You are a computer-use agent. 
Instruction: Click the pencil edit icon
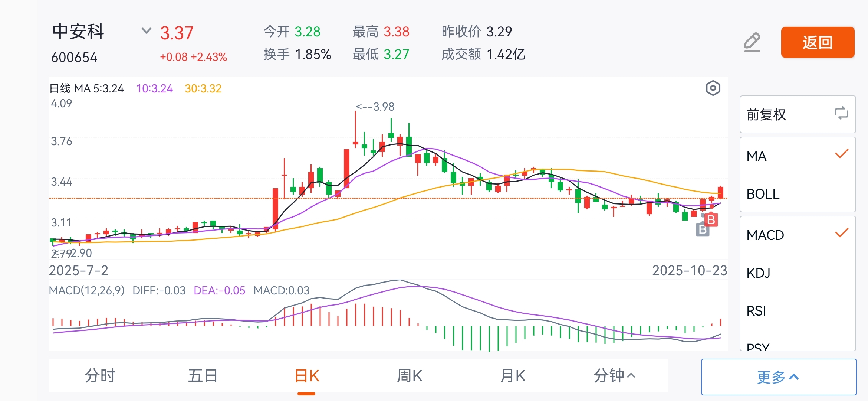pyautogui.click(x=752, y=42)
